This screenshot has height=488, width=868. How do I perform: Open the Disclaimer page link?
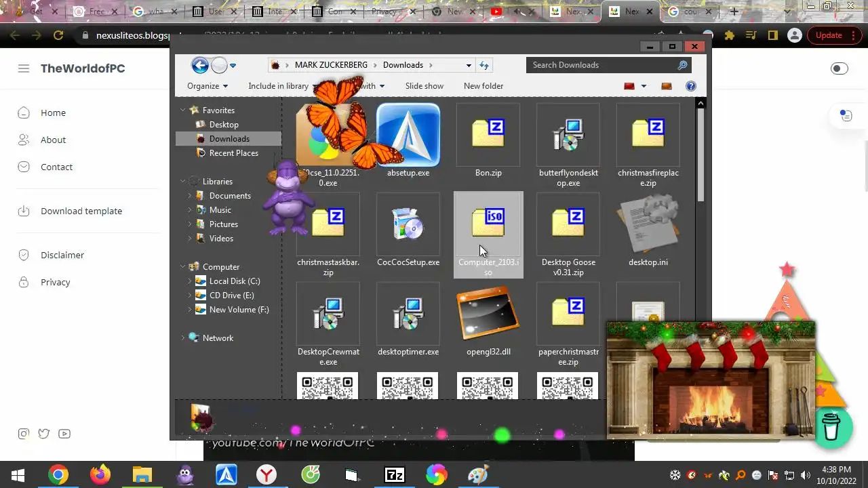point(62,255)
